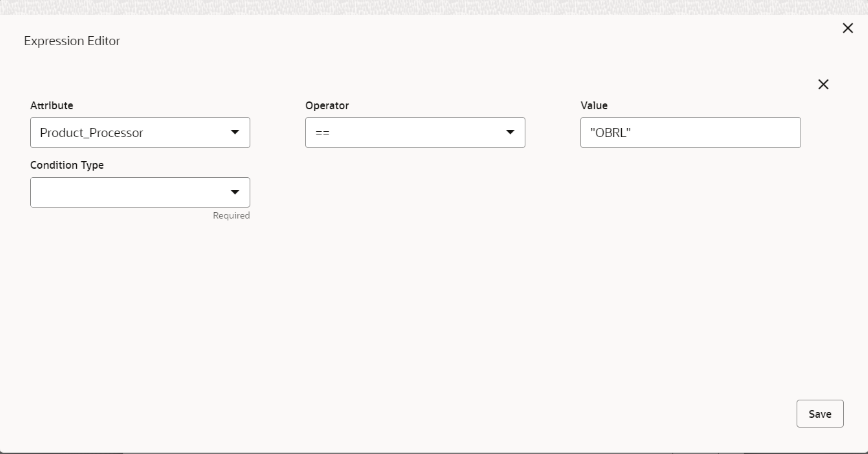868x454 pixels.
Task: Click the Product_Processor attribute text
Action: click(91, 133)
